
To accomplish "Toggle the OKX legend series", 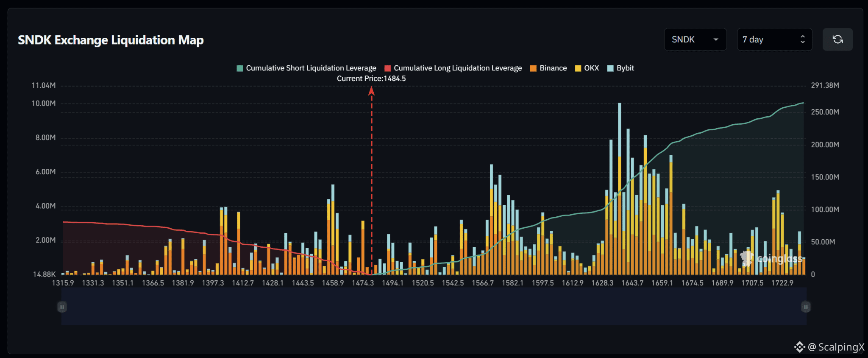I will [587, 68].
